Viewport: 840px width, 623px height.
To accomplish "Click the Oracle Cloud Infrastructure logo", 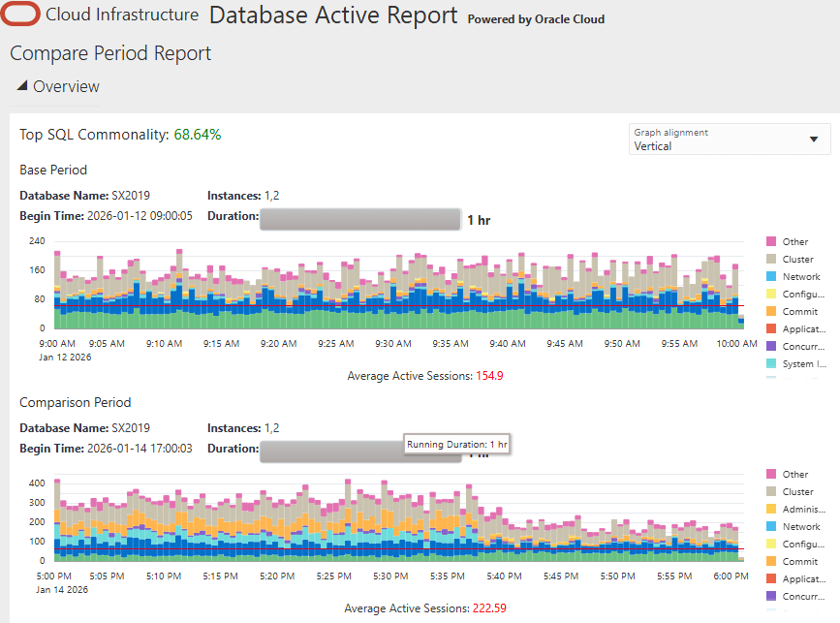I will click(x=21, y=15).
